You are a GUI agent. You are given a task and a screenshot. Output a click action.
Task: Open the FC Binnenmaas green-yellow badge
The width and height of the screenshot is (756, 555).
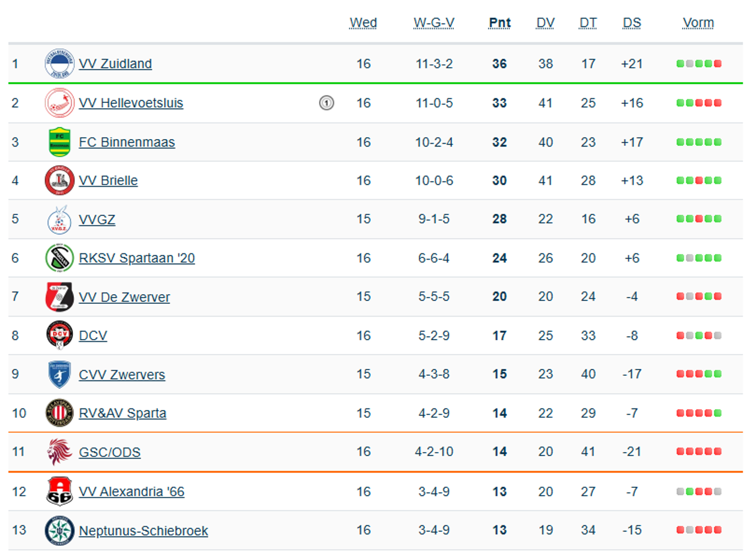[59, 142]
